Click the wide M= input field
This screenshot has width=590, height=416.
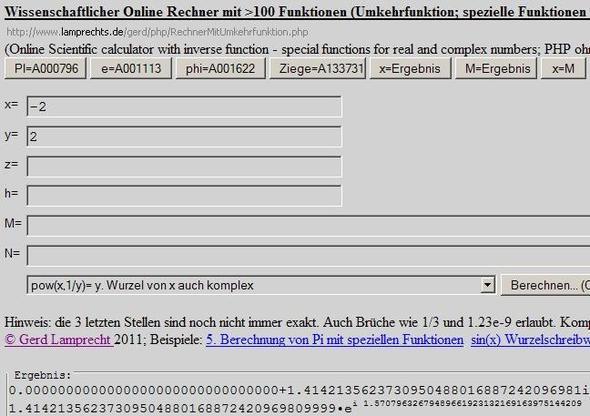308,225
